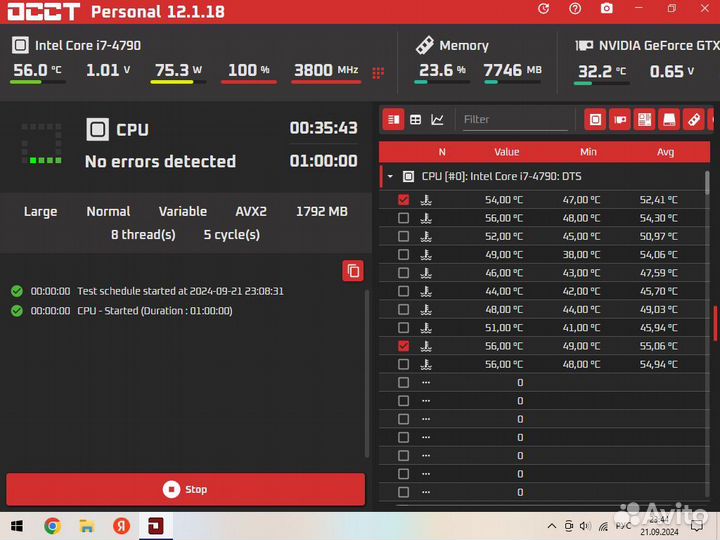Image resolution: width=720 pixels, height=540 pixels.
Task: Open the red dotted grid icon after 3800 MHz
Action: click(x=378, y=73)
